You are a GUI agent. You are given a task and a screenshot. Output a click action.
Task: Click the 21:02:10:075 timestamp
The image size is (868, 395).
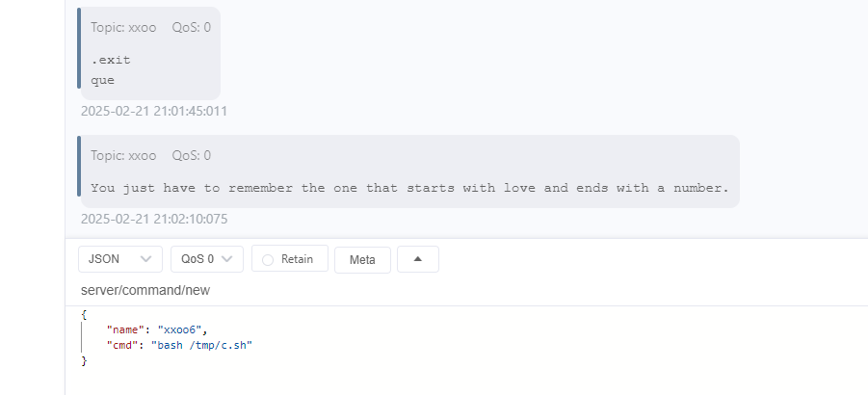(x=154, y=219)
